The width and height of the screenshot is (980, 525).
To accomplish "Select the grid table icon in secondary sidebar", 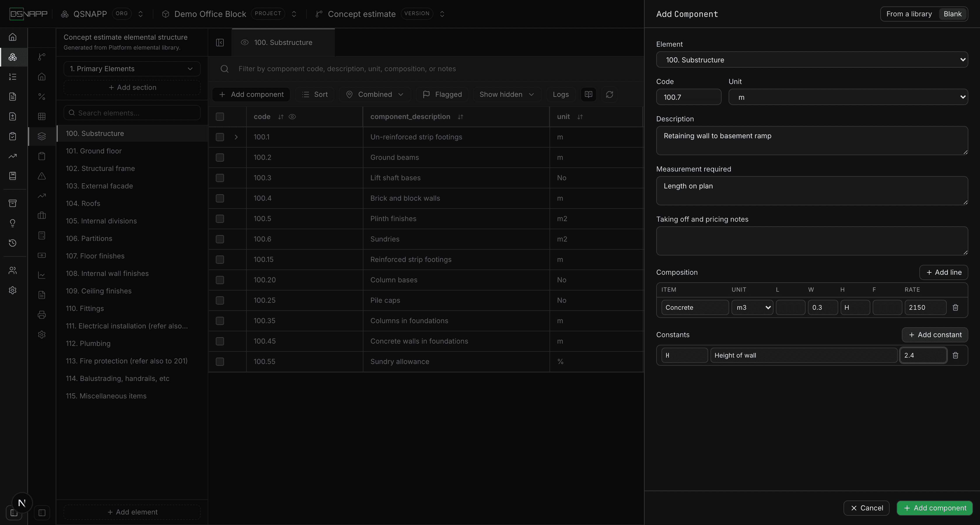I will click(42, 116).
